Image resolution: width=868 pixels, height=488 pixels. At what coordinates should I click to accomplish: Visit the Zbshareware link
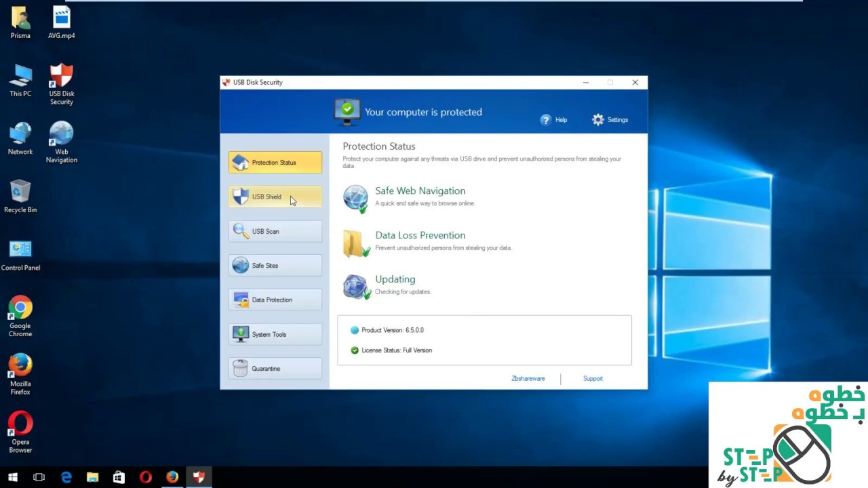coord(528,379)
